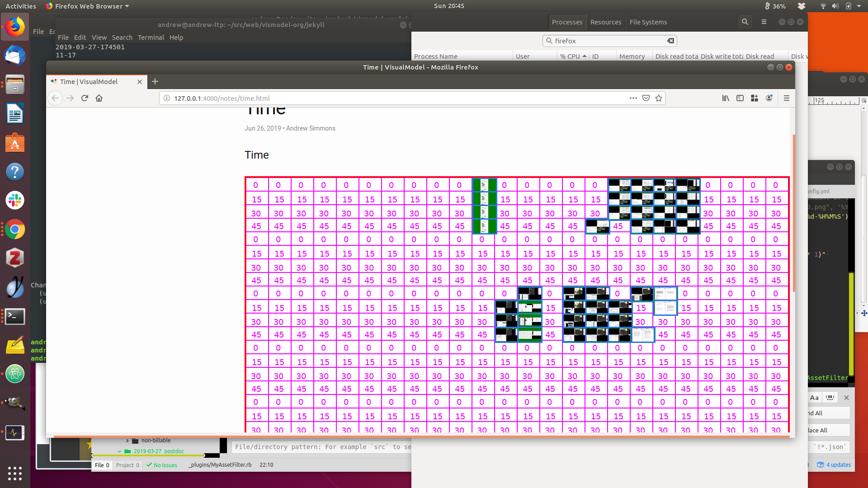Clear the firefox search field
The width and height of the screenshot is (868, 488).
tap(670, 41)
